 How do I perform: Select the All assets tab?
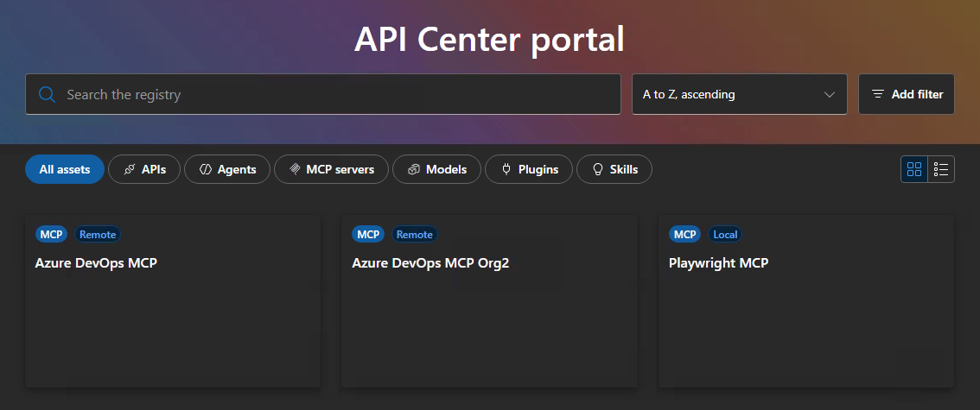click(64, 169)
